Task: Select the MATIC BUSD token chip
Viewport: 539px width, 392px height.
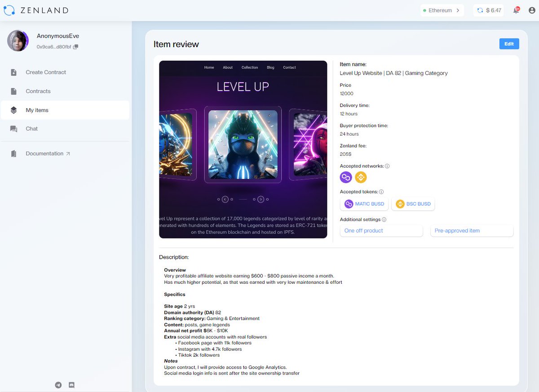Action: 364,204
